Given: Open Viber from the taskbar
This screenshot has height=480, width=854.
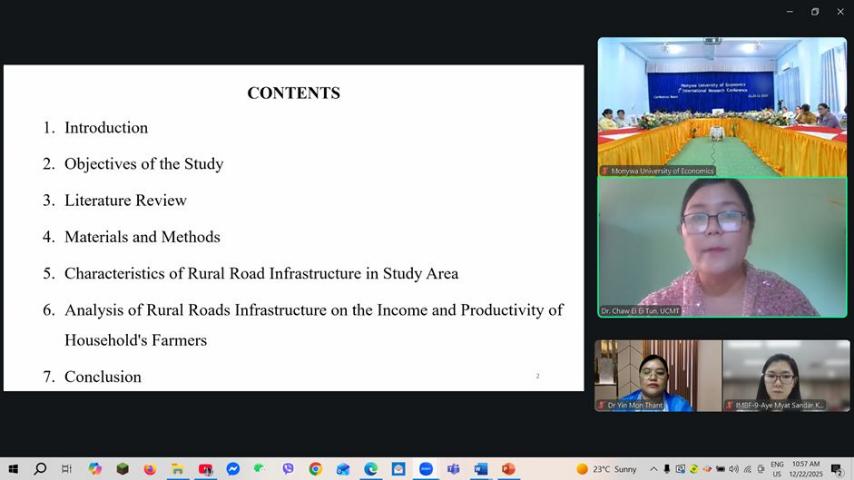Looking at the screenshot, I should click(288, 469).
